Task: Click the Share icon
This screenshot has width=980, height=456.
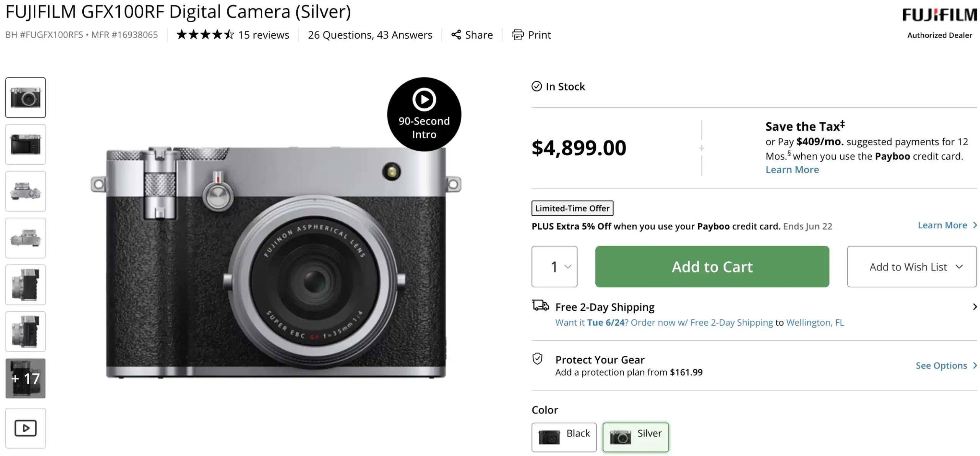Action: coord(456,35)
